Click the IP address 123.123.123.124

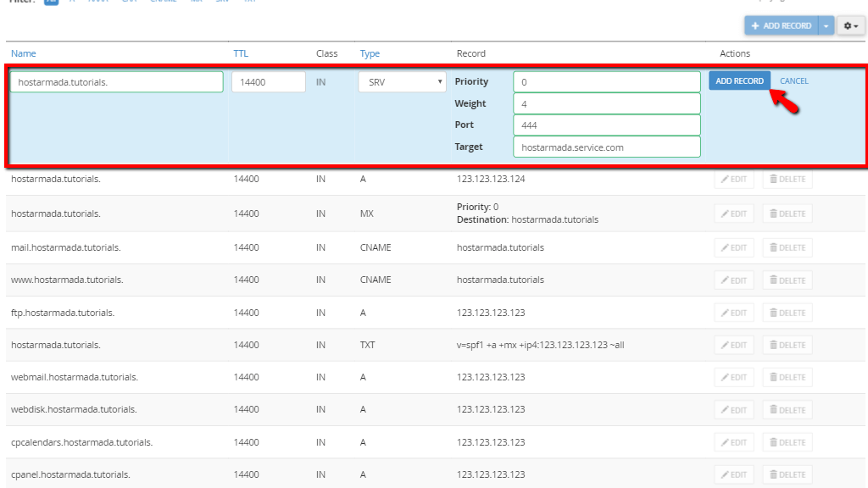click(491, 180)
